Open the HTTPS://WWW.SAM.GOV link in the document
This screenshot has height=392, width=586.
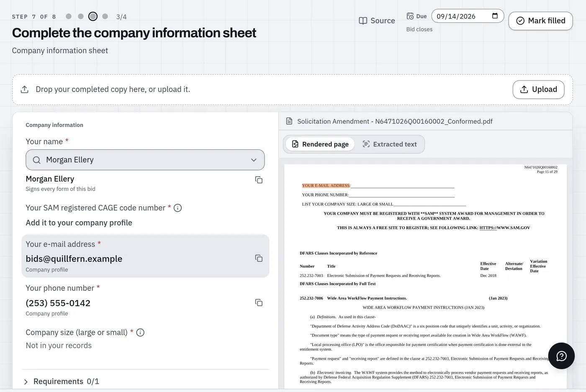tap(505, 228)
